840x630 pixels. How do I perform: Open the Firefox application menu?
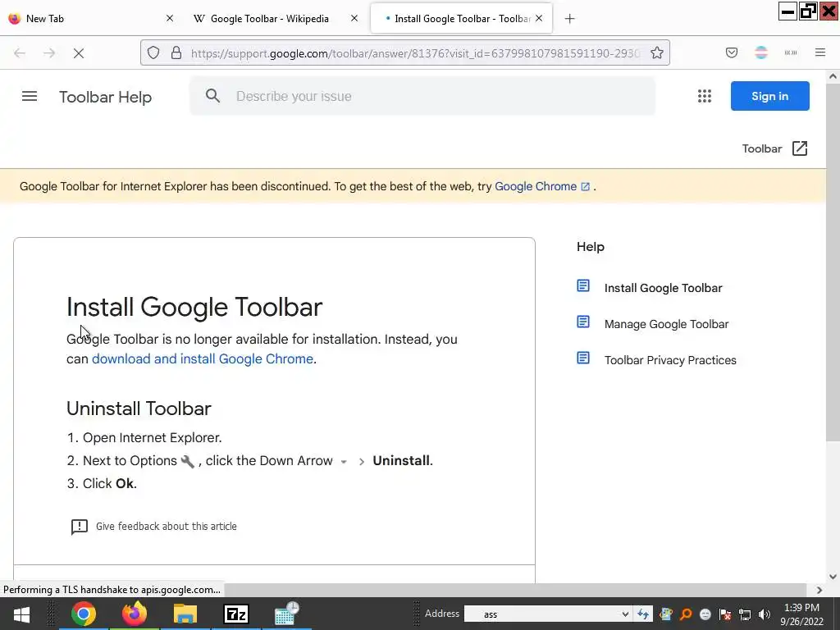click(x=820, y=52)
